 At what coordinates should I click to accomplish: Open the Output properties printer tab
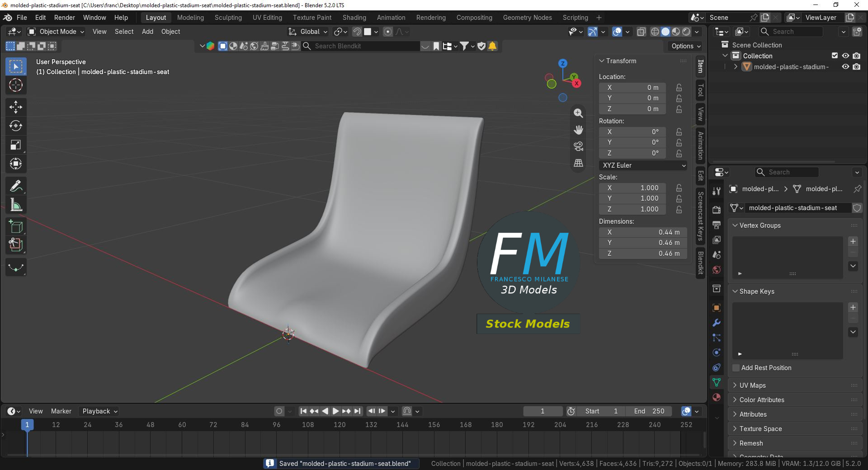(717, 225)
